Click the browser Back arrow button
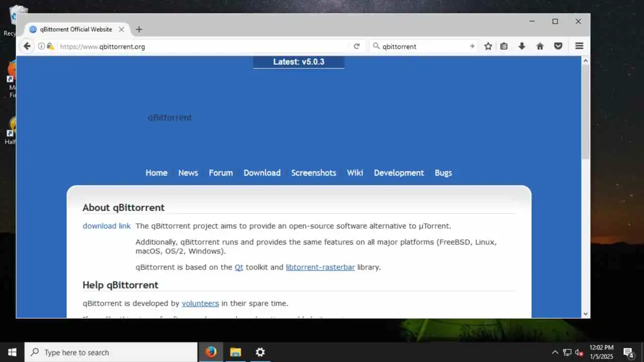This screenshot has width=644, height=362. coord(27,46)
